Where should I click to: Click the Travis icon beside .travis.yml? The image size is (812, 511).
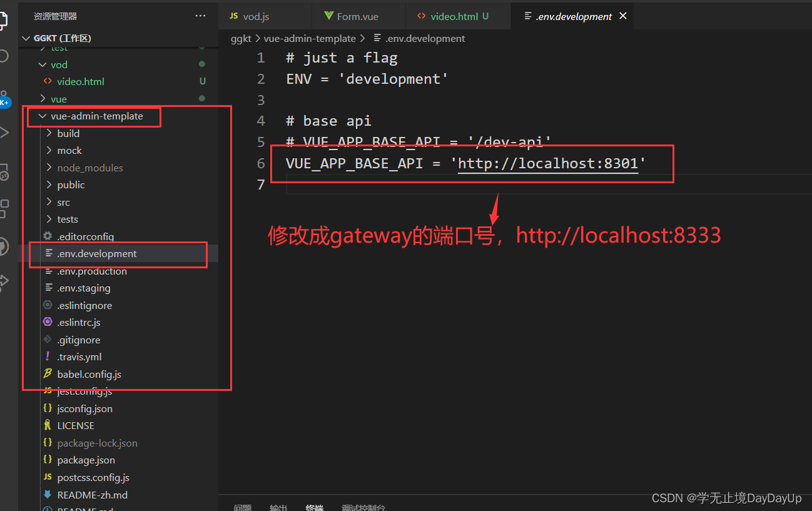48,357
